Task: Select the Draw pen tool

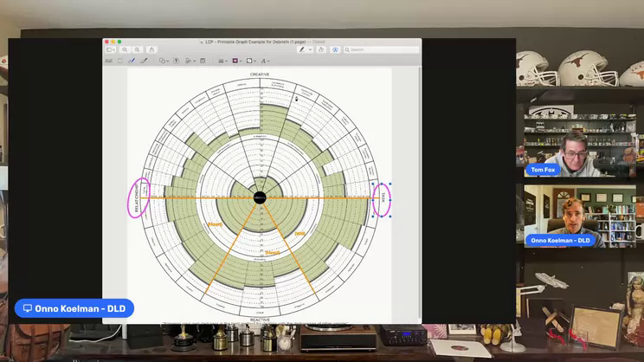Action: pyautogui.click(x=144, y=61)
